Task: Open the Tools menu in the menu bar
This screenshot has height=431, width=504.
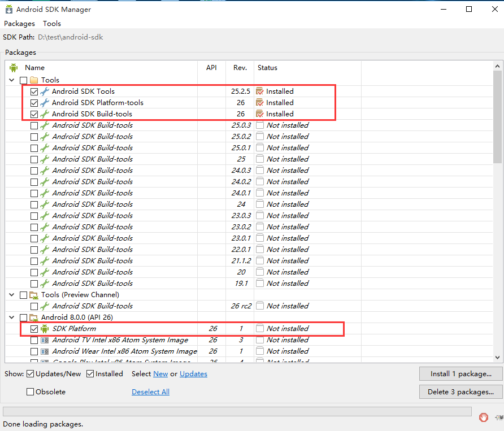Action: pyautogui.click(x=52, y=24)
